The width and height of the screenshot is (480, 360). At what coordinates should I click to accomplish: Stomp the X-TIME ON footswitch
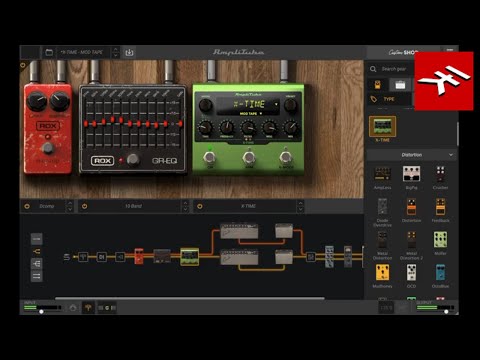209,157
